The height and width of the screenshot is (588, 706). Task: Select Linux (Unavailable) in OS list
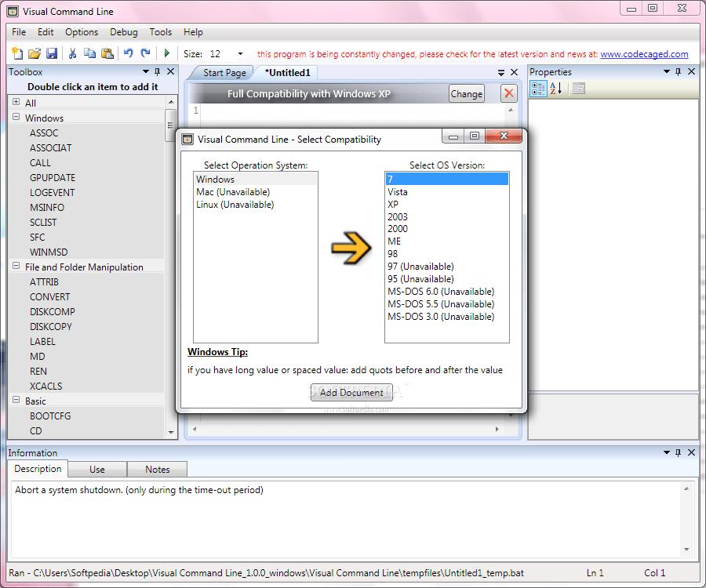[256, 205]
